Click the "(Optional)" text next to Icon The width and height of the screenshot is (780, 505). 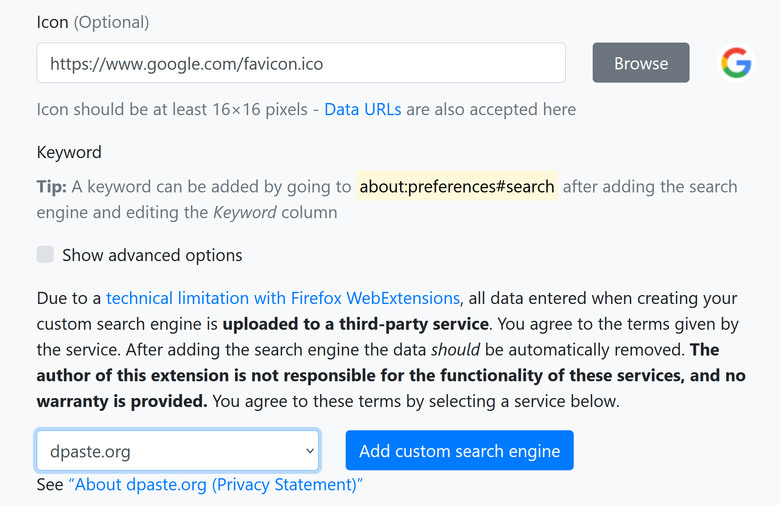(x=111, y=21)
